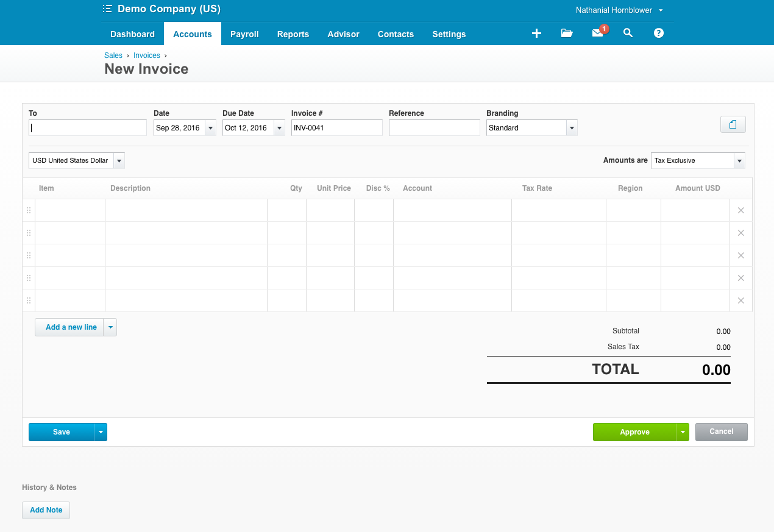The height and width of the screenshot is (532, 774).
Task: Click into the To contact field
Action: [x=87, y=127]
